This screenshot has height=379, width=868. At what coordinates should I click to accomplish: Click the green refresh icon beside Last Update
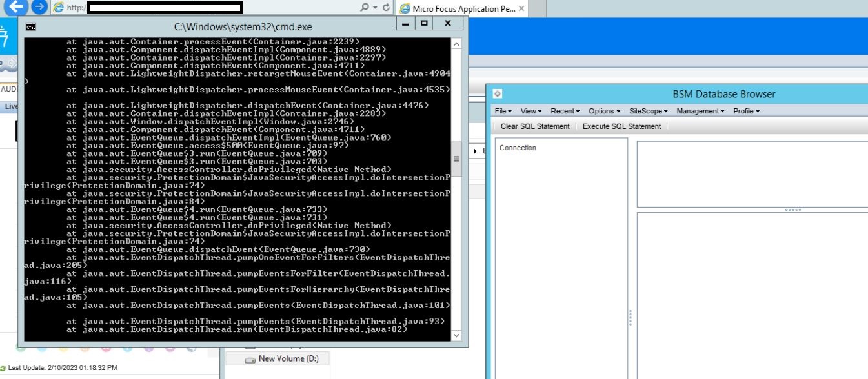tap(3, 368)
